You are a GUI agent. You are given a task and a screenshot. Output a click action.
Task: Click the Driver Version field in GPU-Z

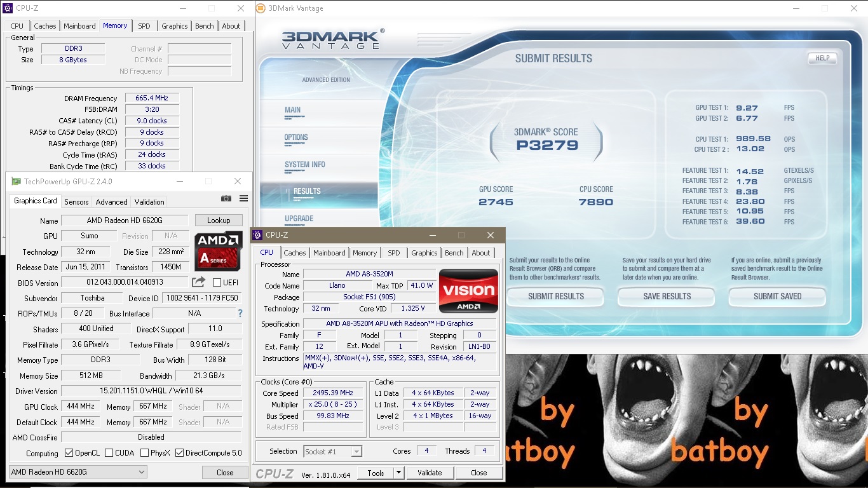click(151, 391)
